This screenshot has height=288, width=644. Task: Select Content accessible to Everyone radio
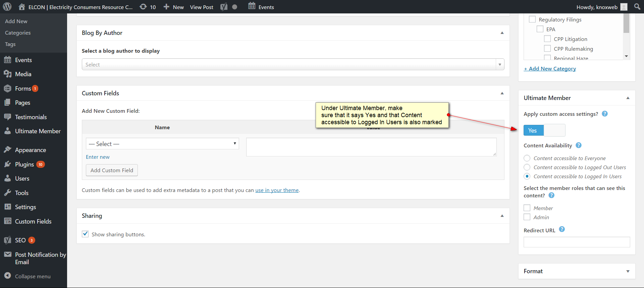coord(527,158)
